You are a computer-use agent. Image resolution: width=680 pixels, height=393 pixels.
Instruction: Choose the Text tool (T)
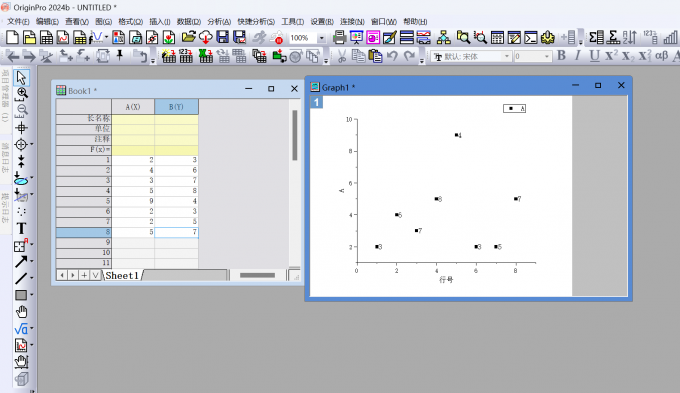(x=21, y=228)
